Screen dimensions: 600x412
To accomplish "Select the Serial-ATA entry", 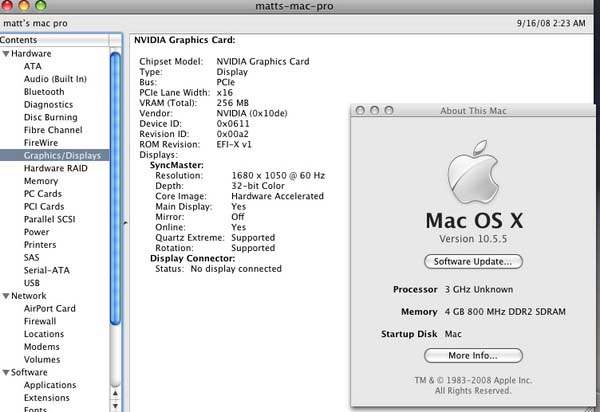I will (x=48, y=270).
